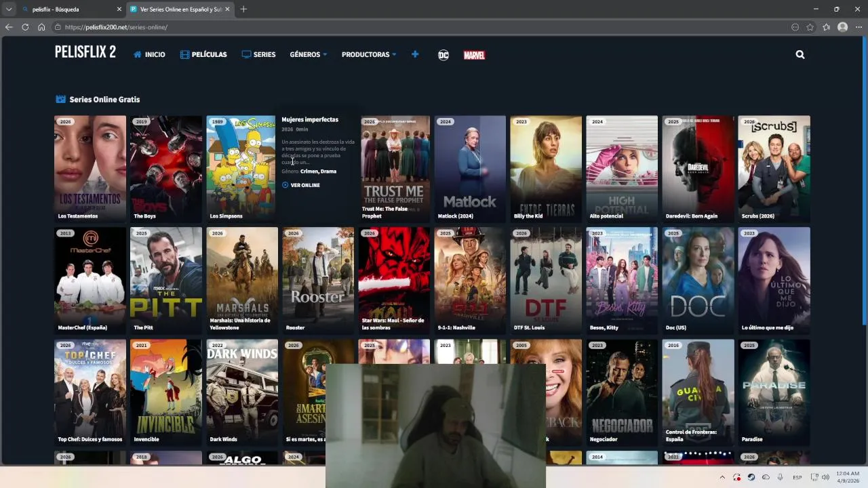Open the 'Doc (US)' poster

coord(698,281)
